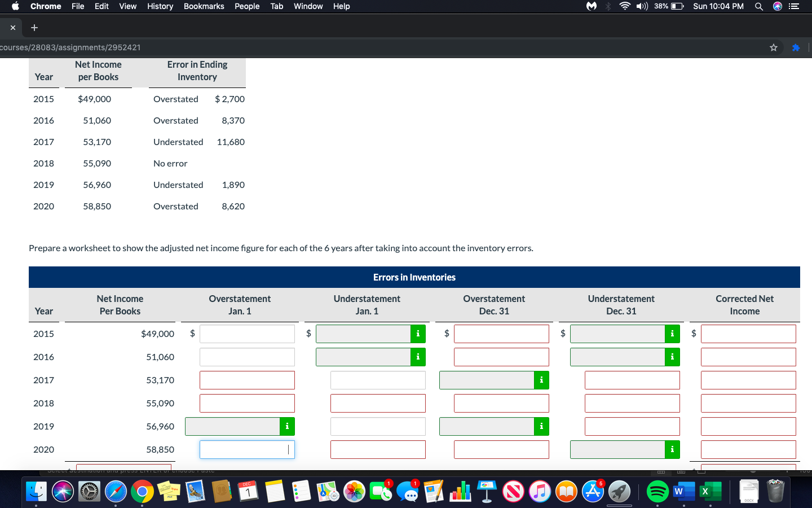Click 2017 Understatement Jan. 1 input field
Image resolution: width=812 pixels, height=508 pixels.
click(x=378, y=380)
